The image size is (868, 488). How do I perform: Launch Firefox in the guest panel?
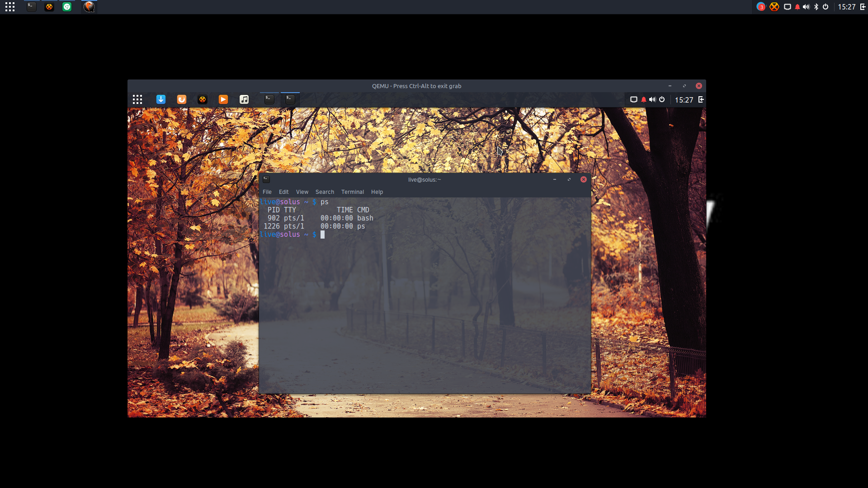click(x=182, y=99)
